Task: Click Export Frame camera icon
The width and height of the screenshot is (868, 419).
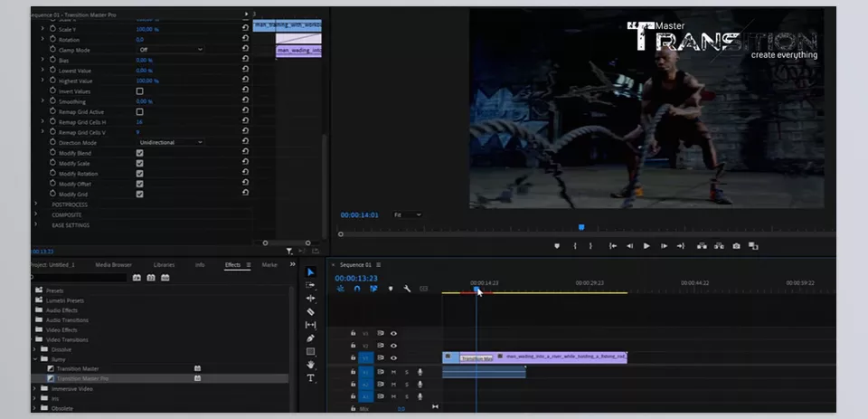Action: (x=736, y=246)
